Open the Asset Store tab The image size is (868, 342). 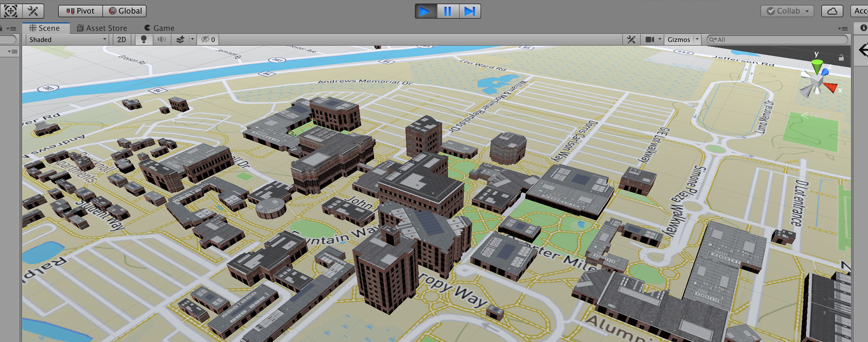tap(102, 28)
